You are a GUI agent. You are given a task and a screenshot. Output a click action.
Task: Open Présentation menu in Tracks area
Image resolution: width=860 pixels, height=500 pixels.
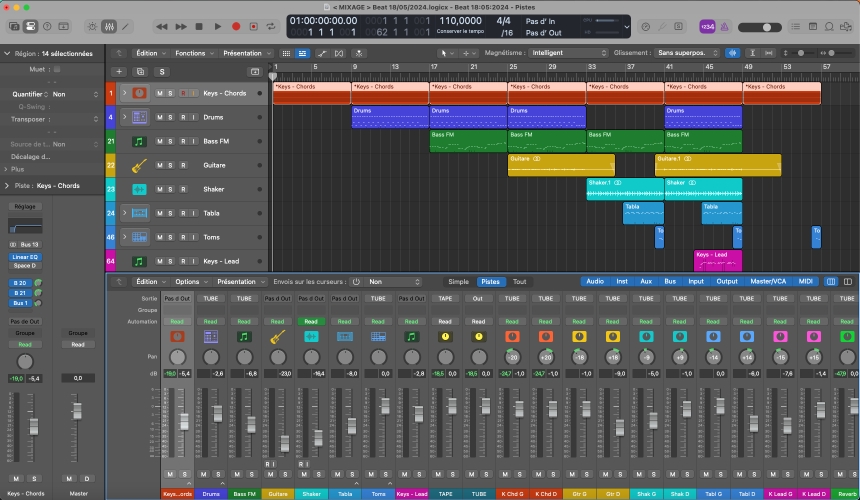pyautogui.click(x=246, y=53)
